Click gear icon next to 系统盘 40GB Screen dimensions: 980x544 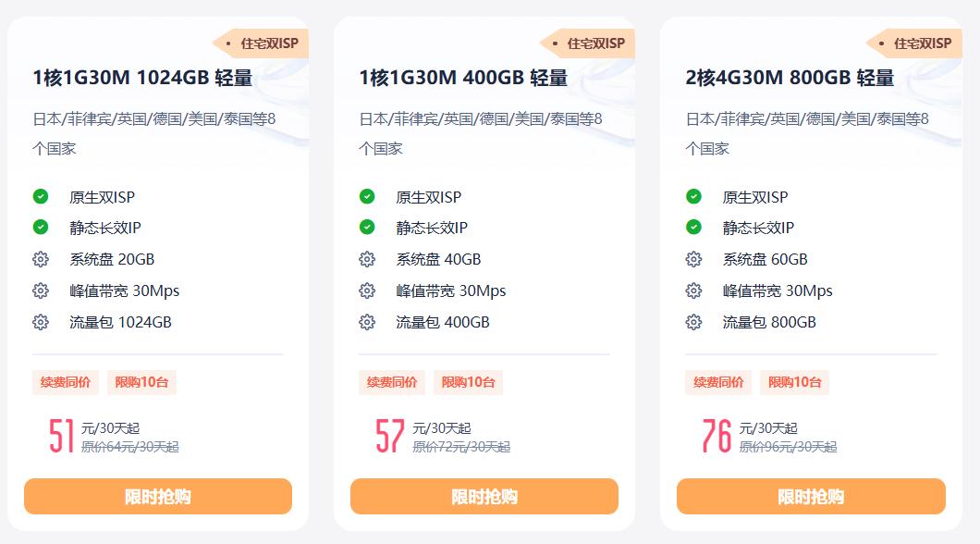[367, 259]
